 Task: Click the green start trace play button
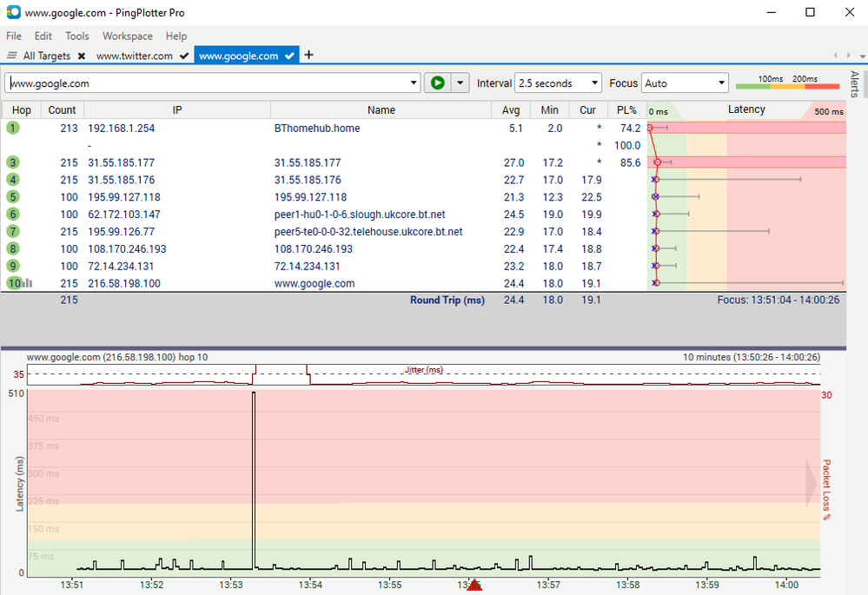click(437, 83)
